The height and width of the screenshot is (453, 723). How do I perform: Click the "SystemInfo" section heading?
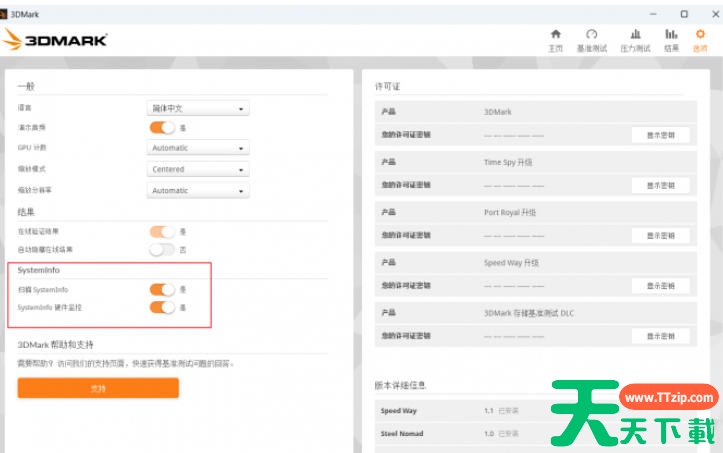[39, 270]
